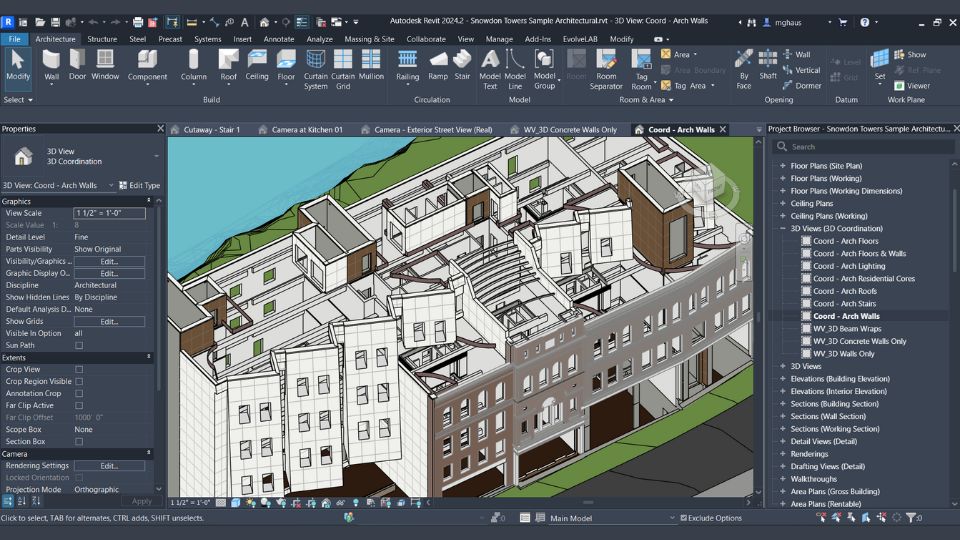Select the Ceiling tool

click(x=257, y=65)
